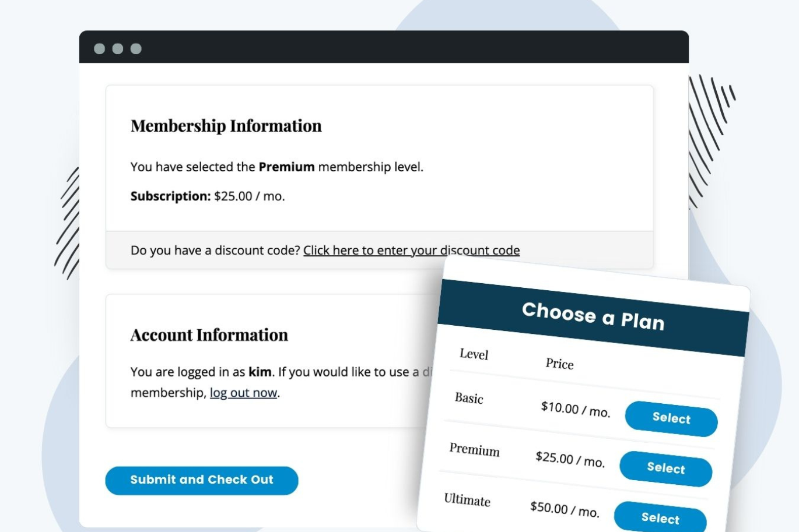799x532 pixels.
Task: Click the log out now link
Action: coord(243,393)
